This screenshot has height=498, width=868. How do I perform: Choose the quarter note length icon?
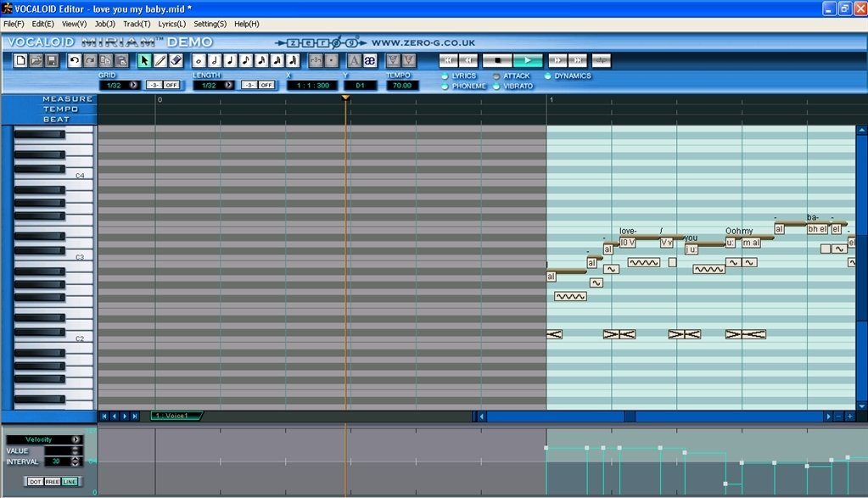[x=230, y=60]
